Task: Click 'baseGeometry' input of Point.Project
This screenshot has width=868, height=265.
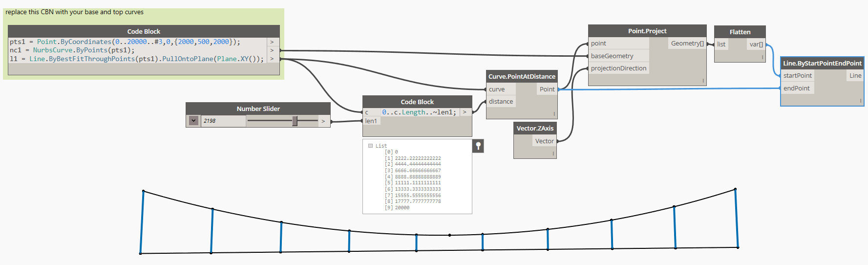Action: tap(618, 56)
